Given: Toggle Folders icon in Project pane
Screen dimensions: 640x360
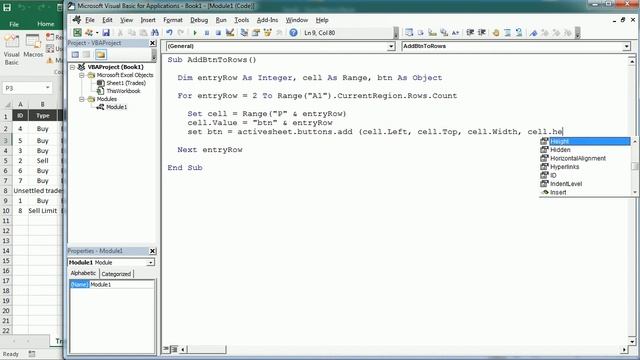Looking at the screenshot, I should click(x=101, y=55).
